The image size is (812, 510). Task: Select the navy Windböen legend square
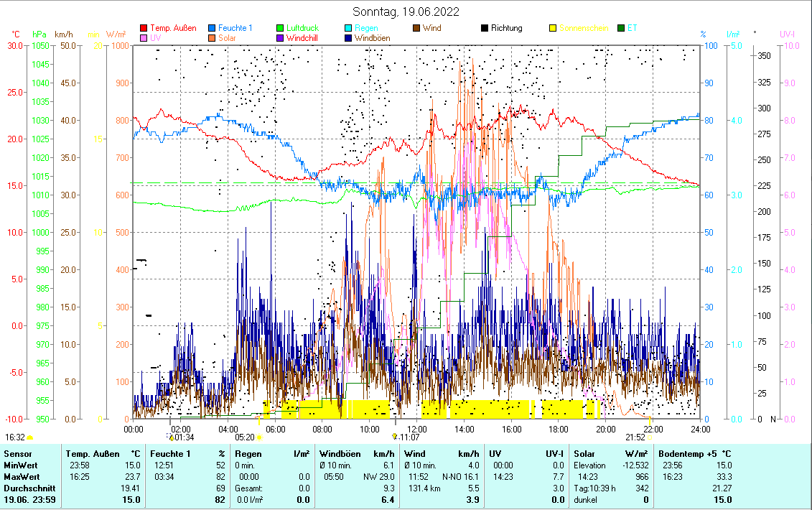(349, 38)
